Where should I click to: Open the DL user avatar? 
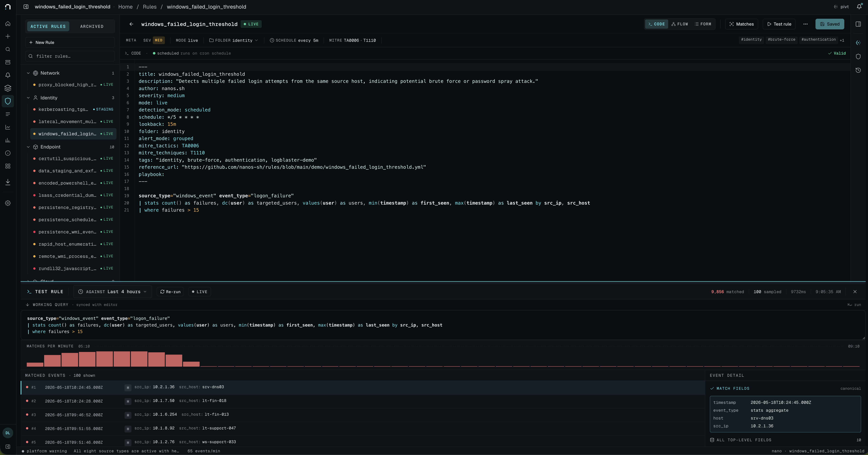tap(8, 433)
